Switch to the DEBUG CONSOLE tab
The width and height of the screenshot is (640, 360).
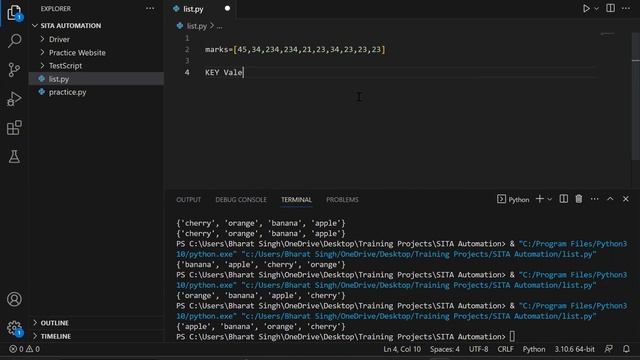click(241, 200)
